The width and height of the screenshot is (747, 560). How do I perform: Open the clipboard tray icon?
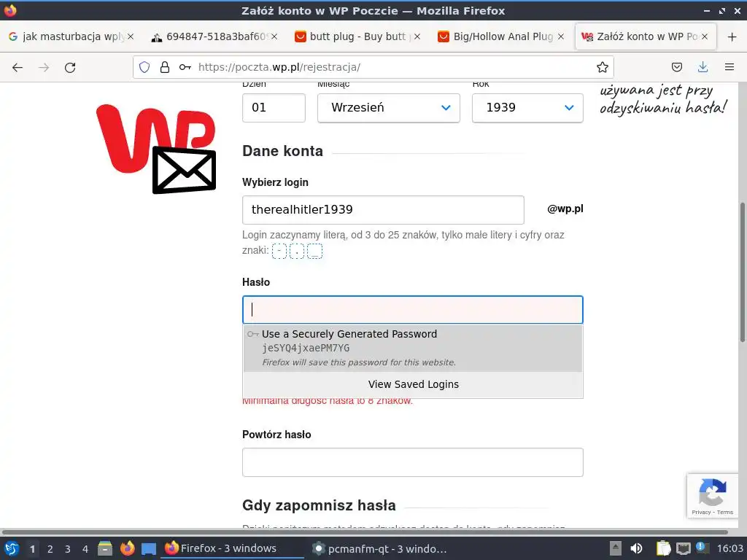663,548
